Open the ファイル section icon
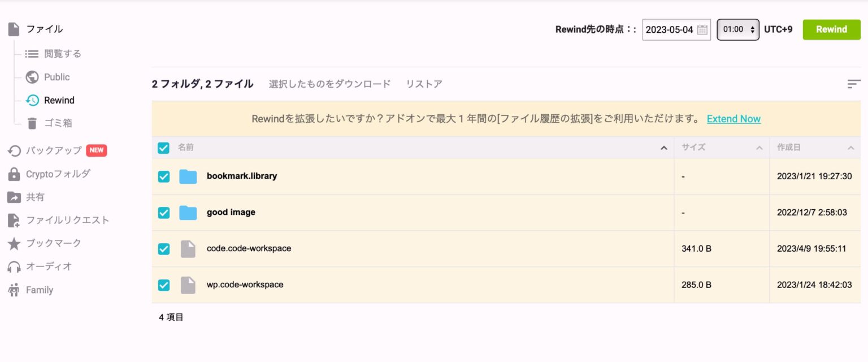 [12, 28]
